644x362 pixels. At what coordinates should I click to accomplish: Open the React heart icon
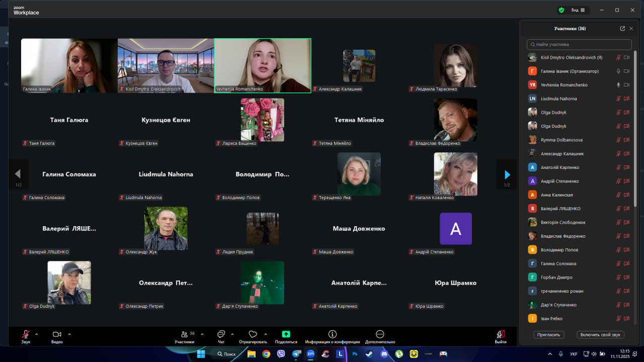(x=253, y=334)
